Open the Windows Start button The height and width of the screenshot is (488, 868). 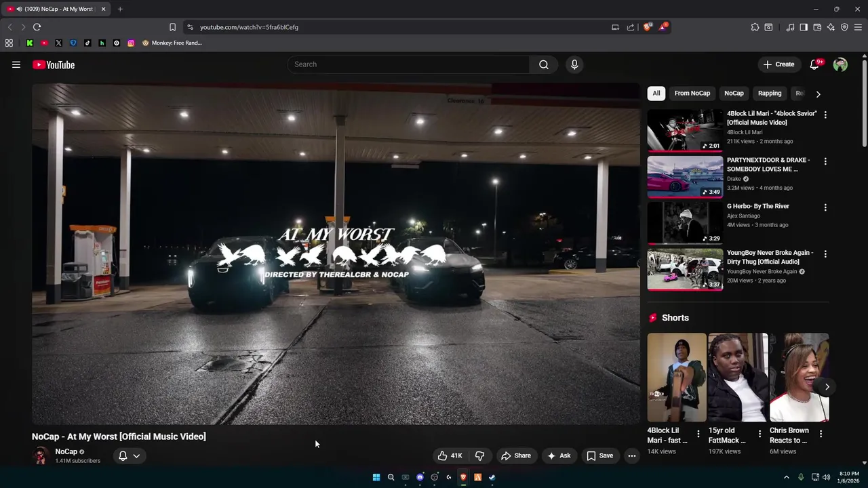376,477
